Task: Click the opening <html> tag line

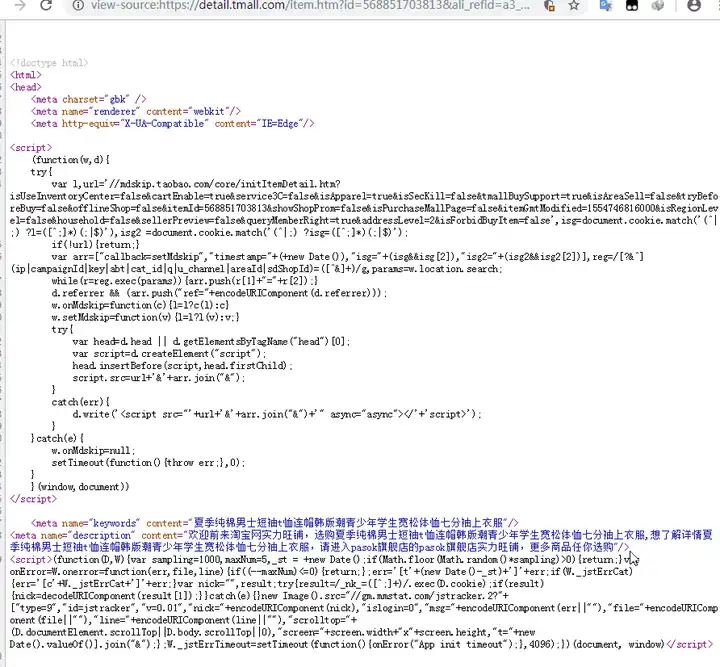Action: [x=26, y=75]
